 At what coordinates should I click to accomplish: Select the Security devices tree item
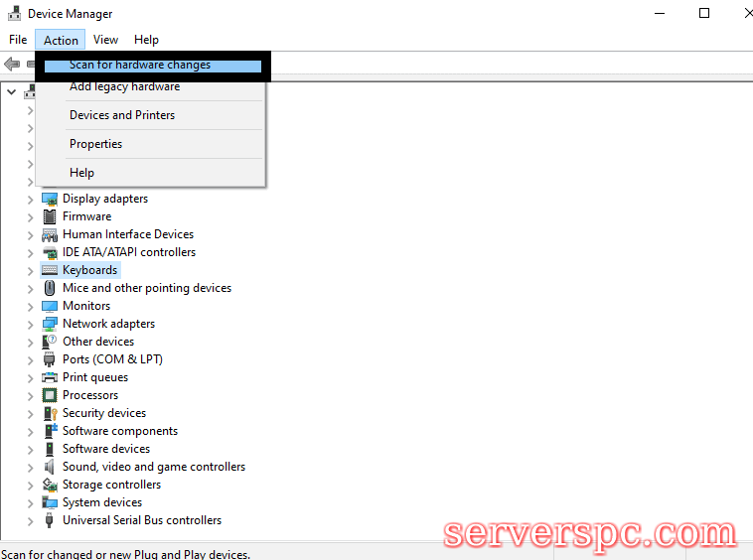coord(104,413)
